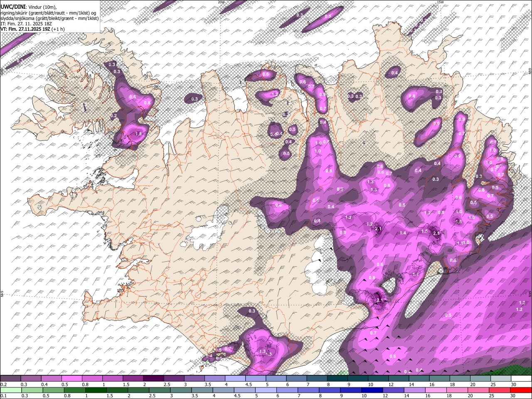This screenshot has width=532, height=399.
Task: Click the pale green lower-row swatch at 0.1
Action: 10,390
